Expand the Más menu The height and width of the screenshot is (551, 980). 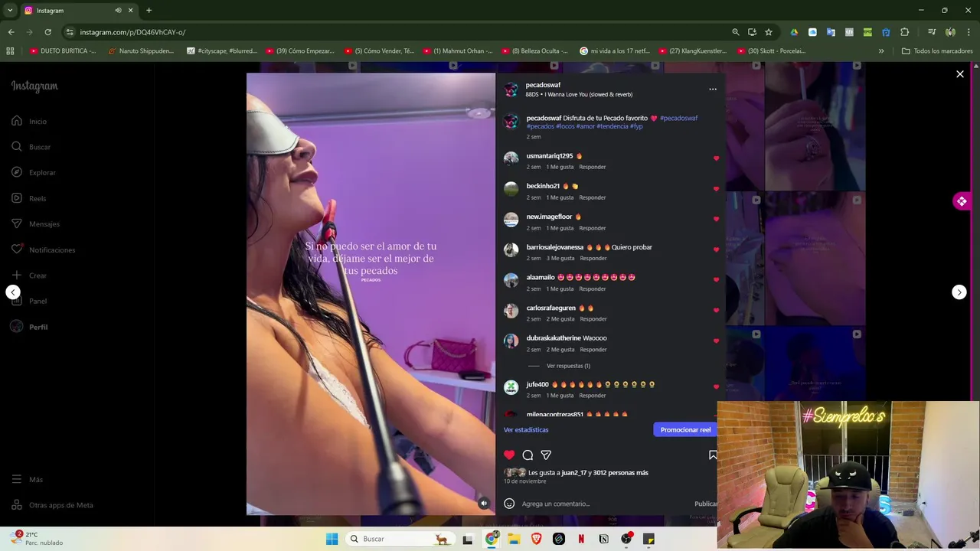point(27,479)
